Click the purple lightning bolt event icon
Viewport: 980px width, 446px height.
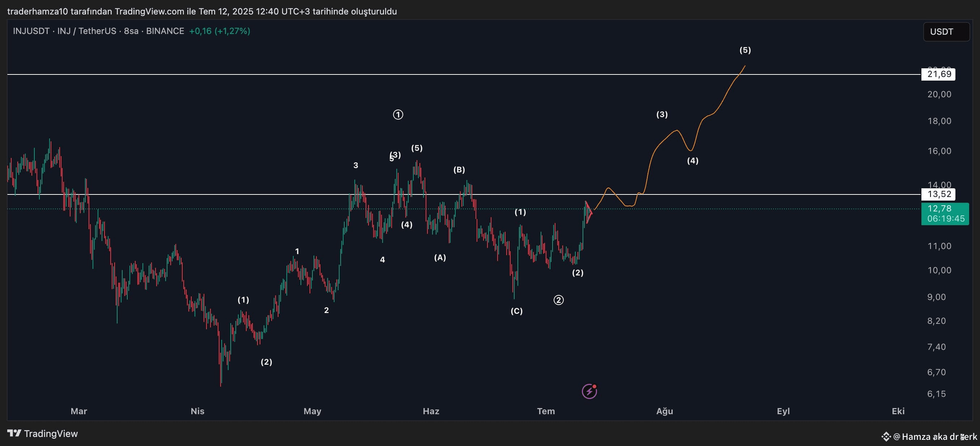589,391
